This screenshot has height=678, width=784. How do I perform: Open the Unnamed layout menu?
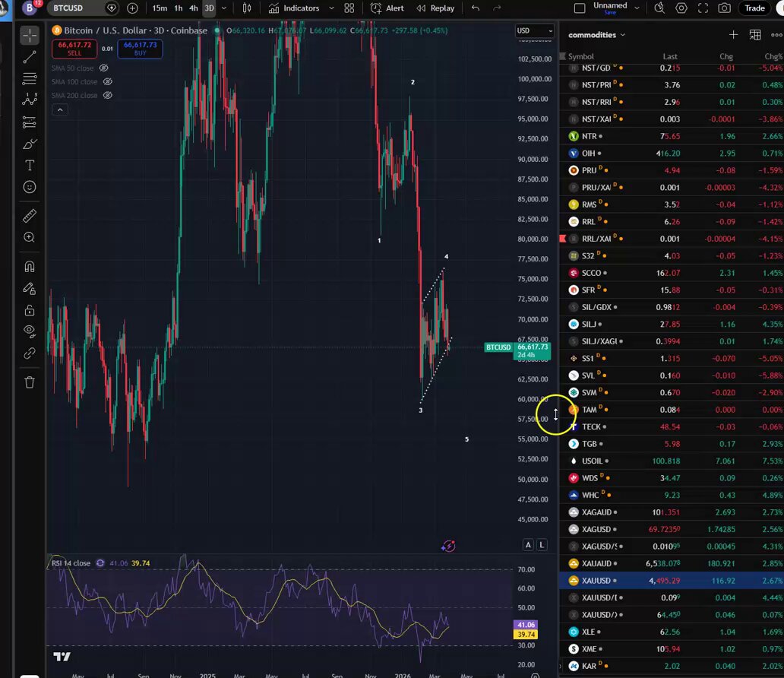[x=610, y=8]
